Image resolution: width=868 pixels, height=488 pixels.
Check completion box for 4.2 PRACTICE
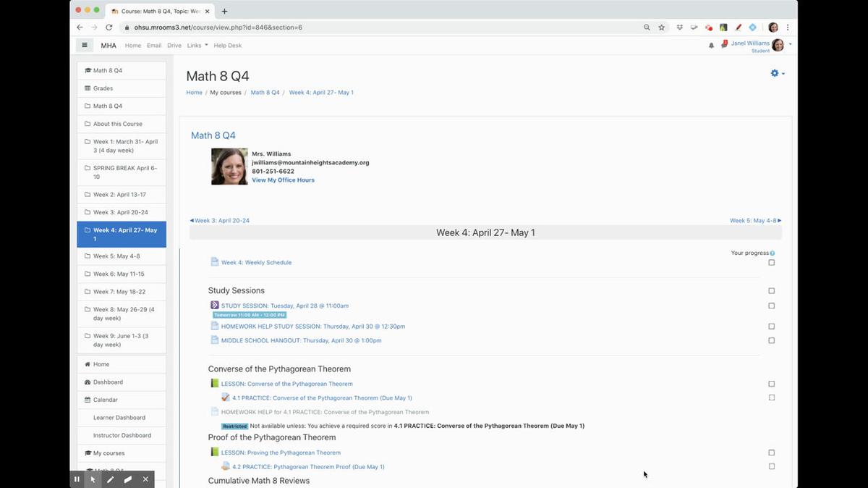point(772,466)
